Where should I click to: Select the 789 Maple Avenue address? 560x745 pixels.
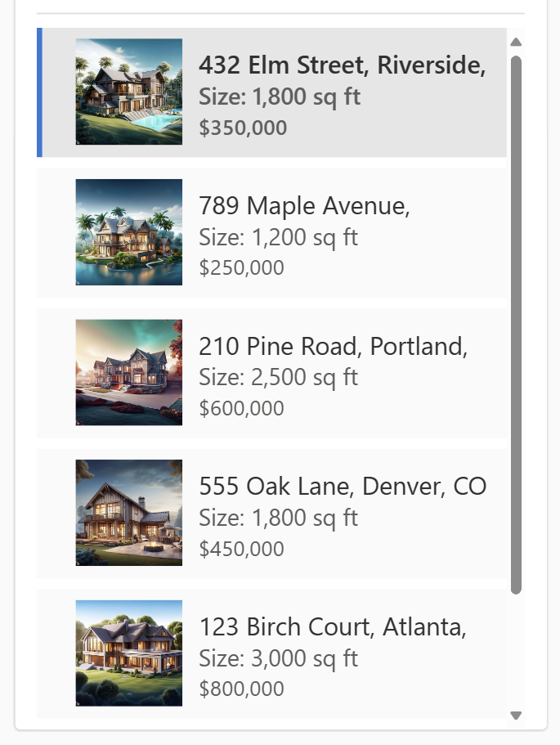[304, 205]
